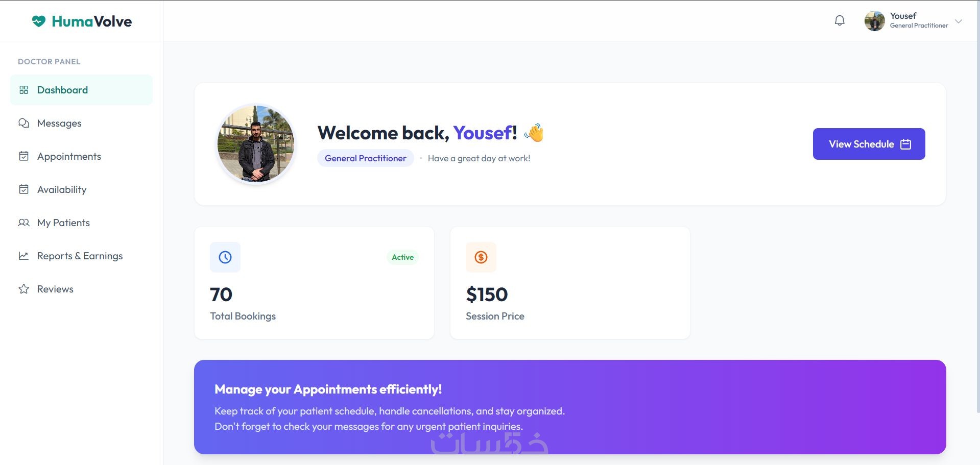Click the Appointments calendar icon

pos(23,157)
